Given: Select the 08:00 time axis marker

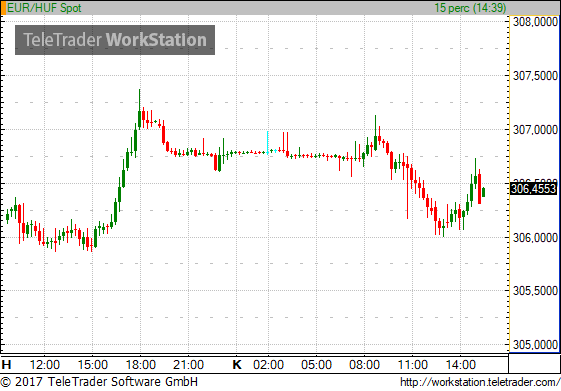Looking at the screenshot, I should coord(364,365).
